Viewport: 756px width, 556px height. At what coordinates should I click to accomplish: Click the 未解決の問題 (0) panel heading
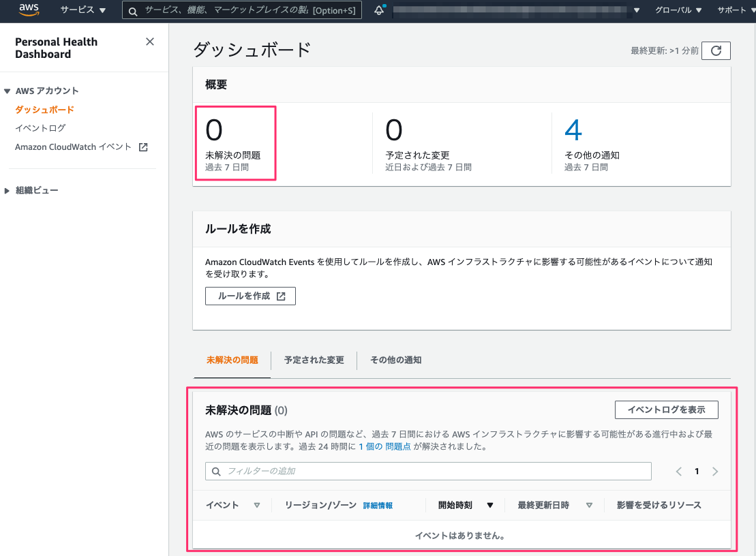coord(246,410)
